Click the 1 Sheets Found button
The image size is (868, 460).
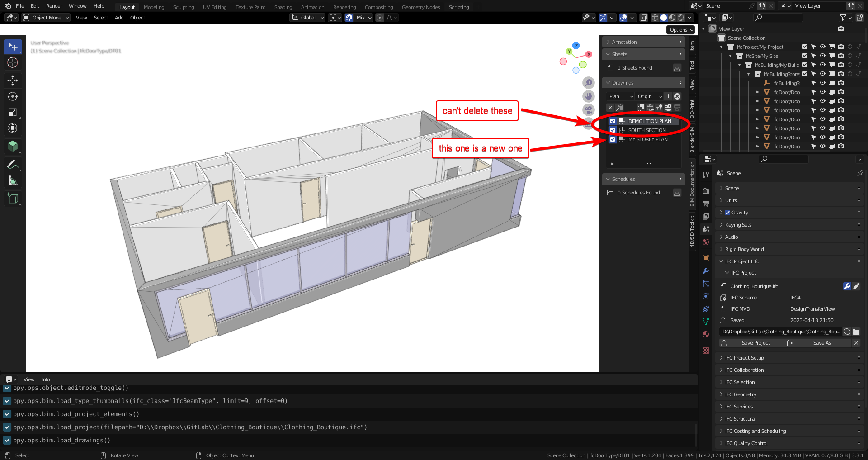coord(634,67)
